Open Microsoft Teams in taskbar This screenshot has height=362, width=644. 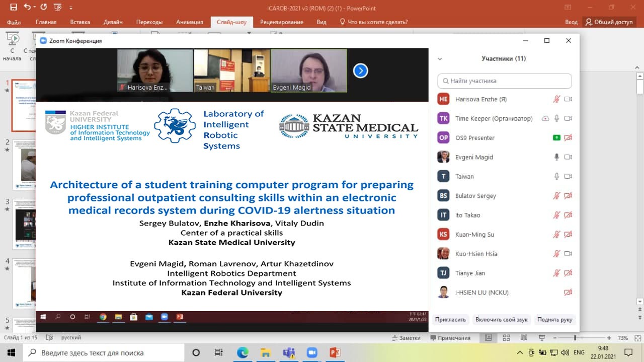tap(288, 352)
